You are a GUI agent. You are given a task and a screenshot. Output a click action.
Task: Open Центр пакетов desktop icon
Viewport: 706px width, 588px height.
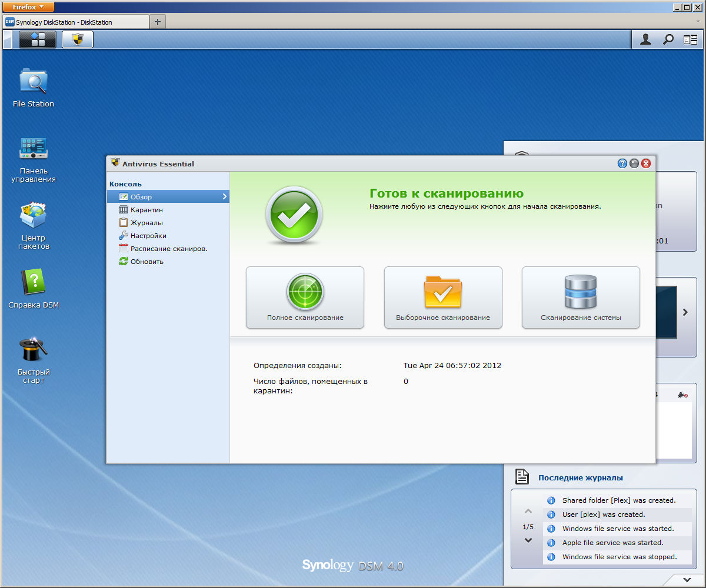coord(34,226)
